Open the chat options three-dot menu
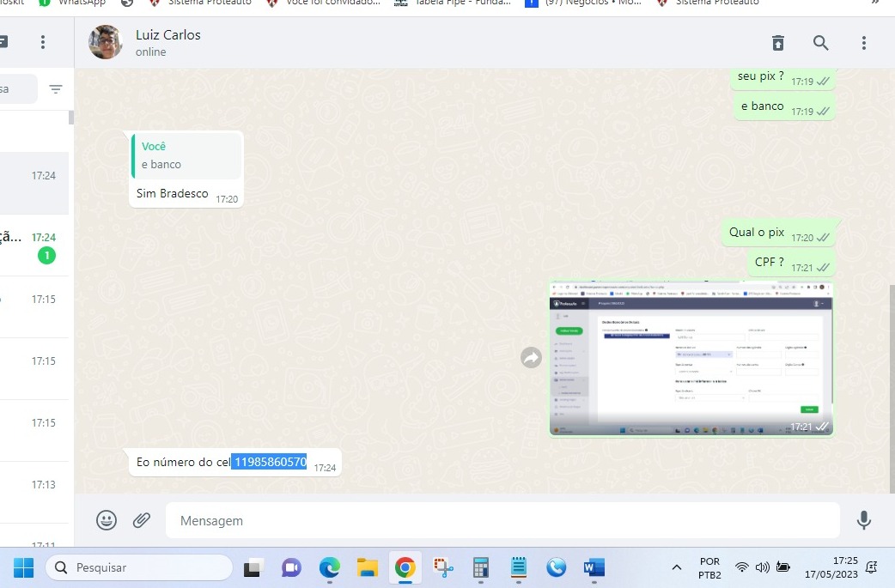The image size is (895, 588). (864, 43)
